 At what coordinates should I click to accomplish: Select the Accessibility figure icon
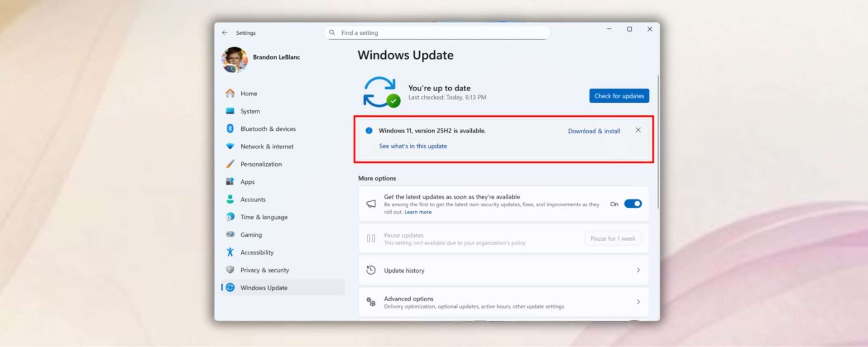pos(230,252)
